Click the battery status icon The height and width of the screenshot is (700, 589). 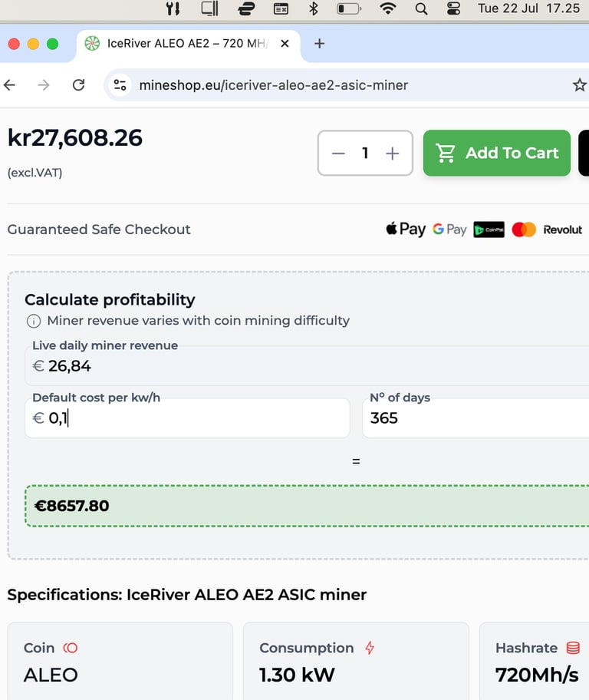coord(349,8)
